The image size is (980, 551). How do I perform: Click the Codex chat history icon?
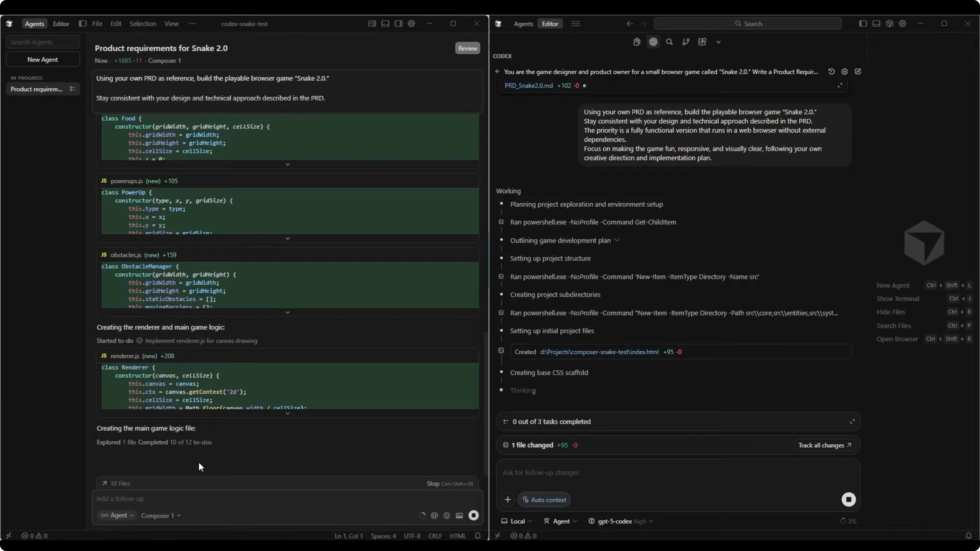831,72
